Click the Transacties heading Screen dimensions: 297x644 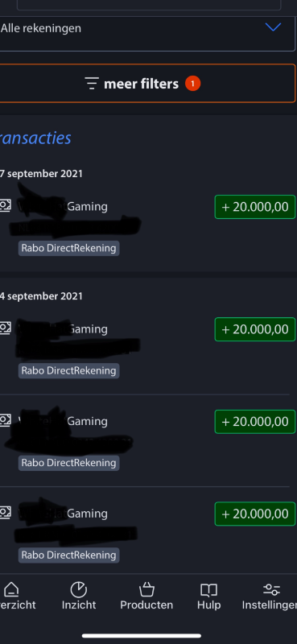pos(35,138)
